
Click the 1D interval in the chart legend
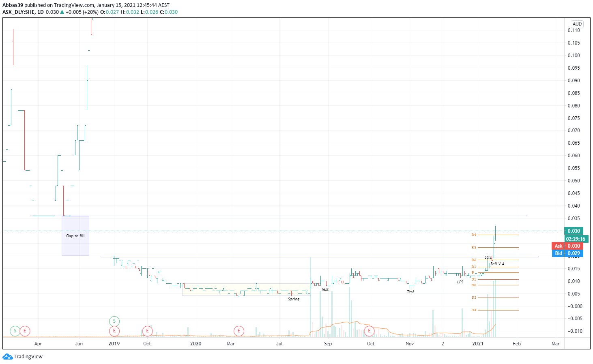coord(41,12)
